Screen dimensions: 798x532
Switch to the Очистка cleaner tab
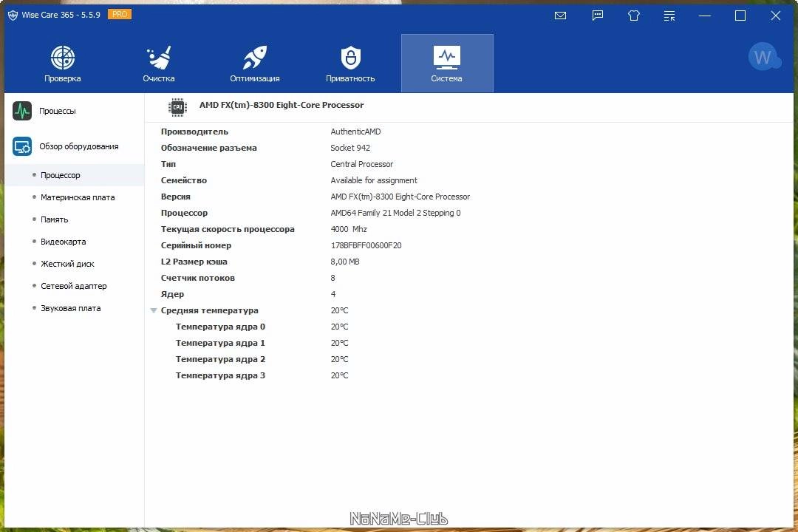(159, 64)
